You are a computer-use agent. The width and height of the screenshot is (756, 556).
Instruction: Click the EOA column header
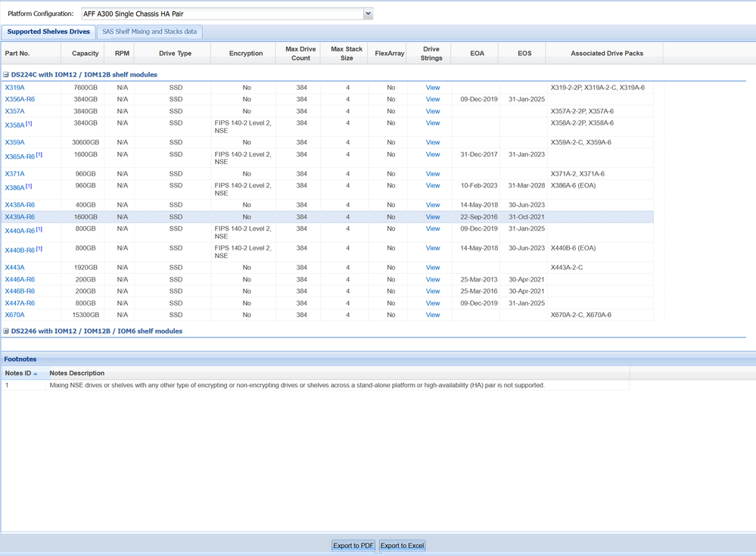[x=477, y=54]
